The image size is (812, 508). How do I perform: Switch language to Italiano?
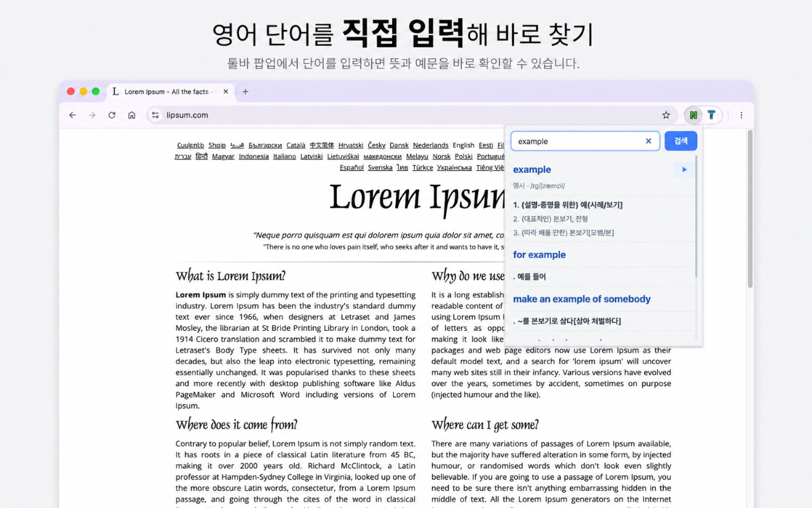284,156
